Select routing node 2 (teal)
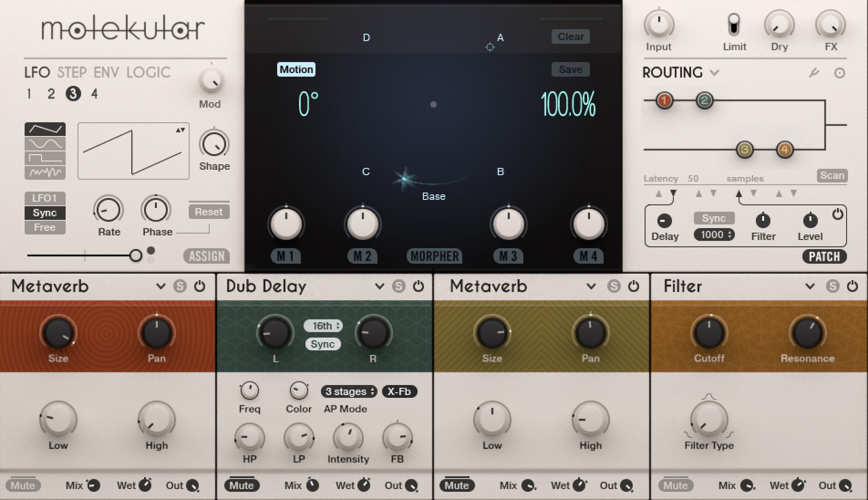The width and height of the screenshot is (868, 500). [x=705, y=100]
